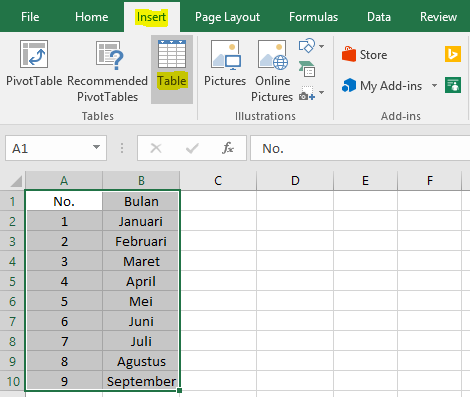This screenshot has height=397, width=470.
Task: Expand the Shapes dropdown arrow
Action: click(x=322, y=46)
